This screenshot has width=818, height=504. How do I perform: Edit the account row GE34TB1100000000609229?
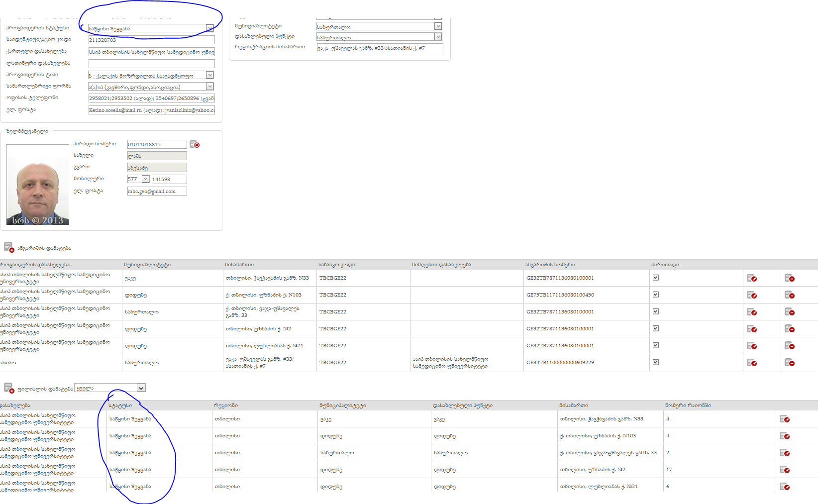(752, 363)
